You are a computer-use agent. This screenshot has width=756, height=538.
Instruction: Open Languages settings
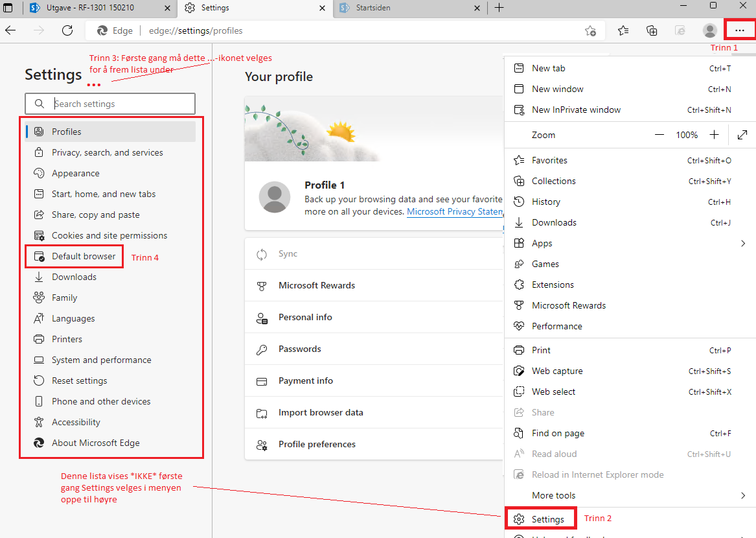(110, 318)
